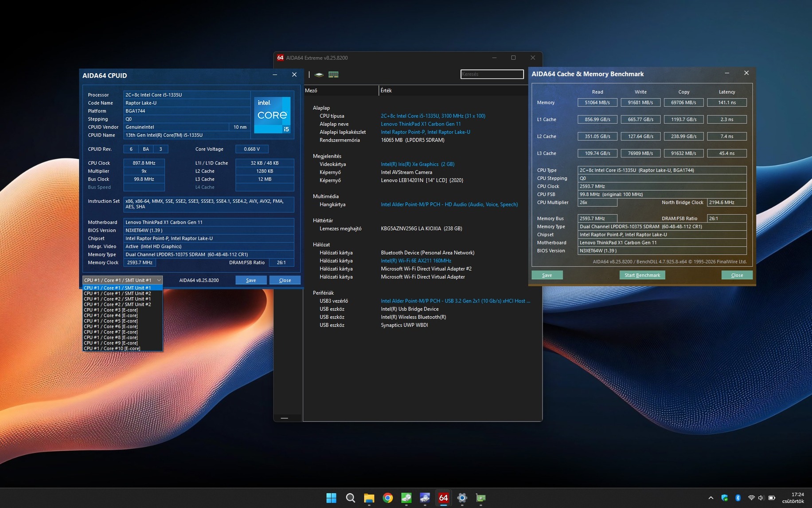Click the green expansion card taskbar icon
This screenshot has width=812, height=508.
click(480, 498)
